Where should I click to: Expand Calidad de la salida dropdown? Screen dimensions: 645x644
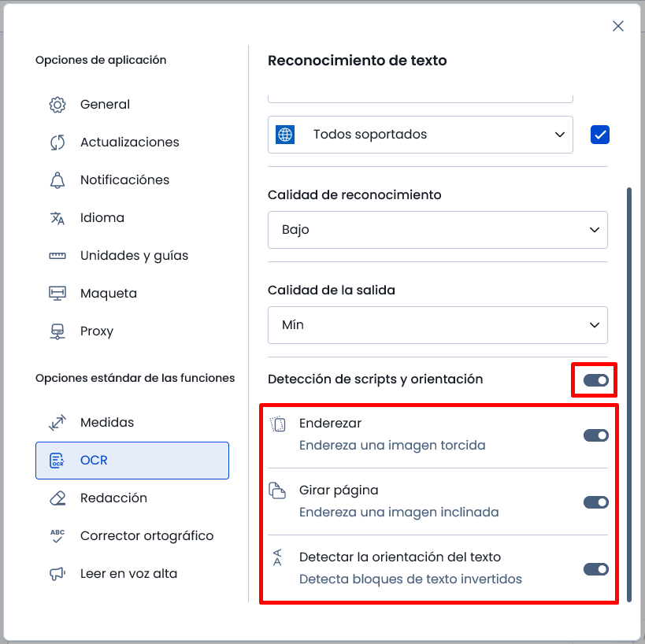click(x=437, y=325)
